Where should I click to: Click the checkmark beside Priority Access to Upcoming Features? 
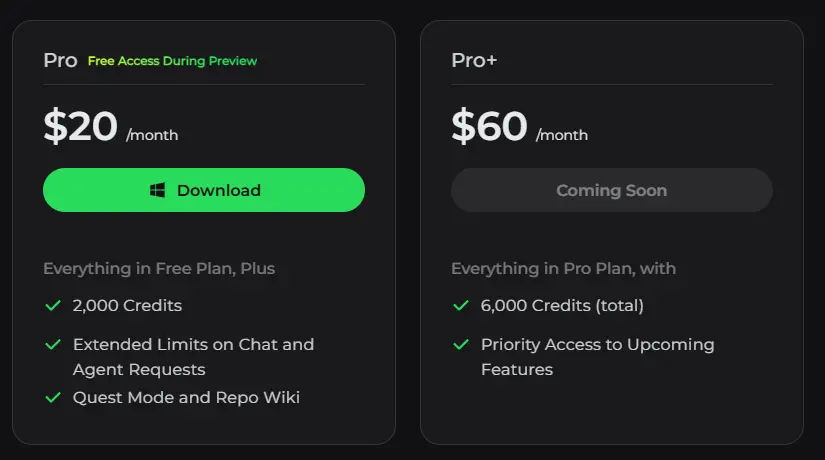461,345
